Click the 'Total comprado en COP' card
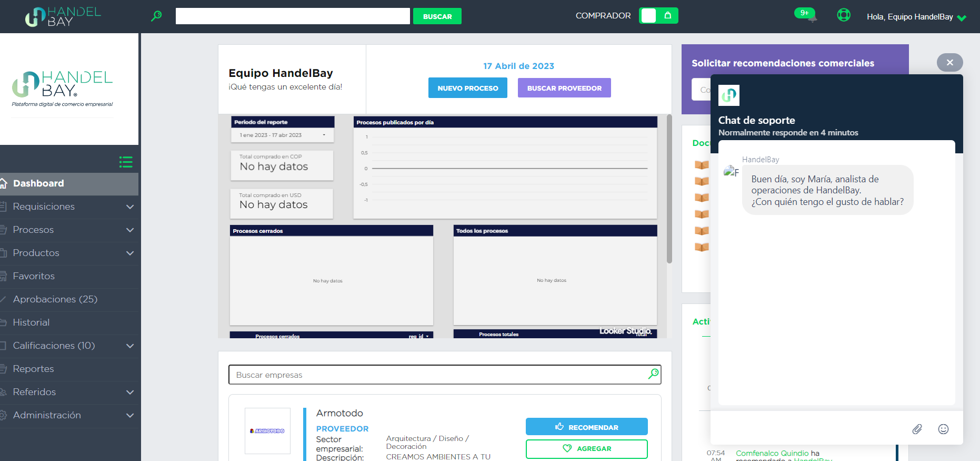This screenshot has height=461, width=980. [282, 165]
